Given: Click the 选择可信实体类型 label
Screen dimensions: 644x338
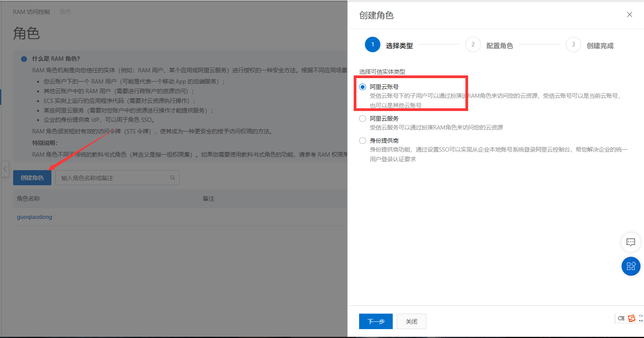Looking at the screenshot, I should coord(382,72).
